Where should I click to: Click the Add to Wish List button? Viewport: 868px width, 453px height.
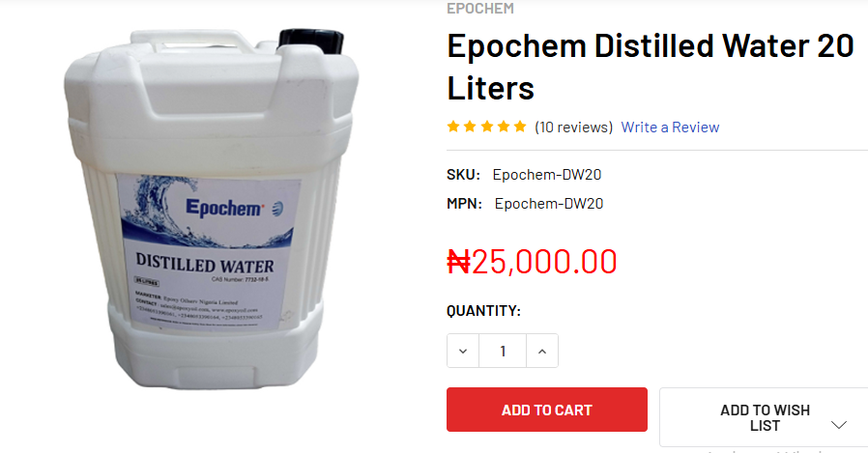tap(765, 417)
